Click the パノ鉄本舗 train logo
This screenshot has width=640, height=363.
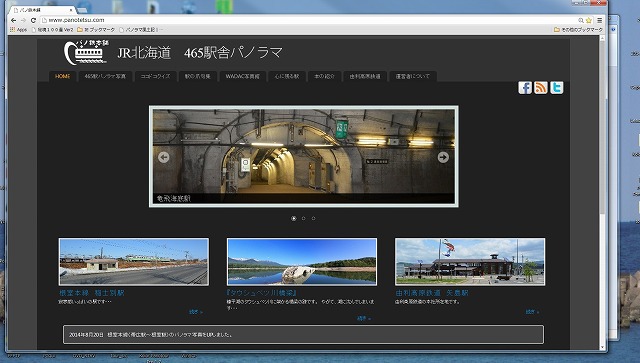(86, 53)
